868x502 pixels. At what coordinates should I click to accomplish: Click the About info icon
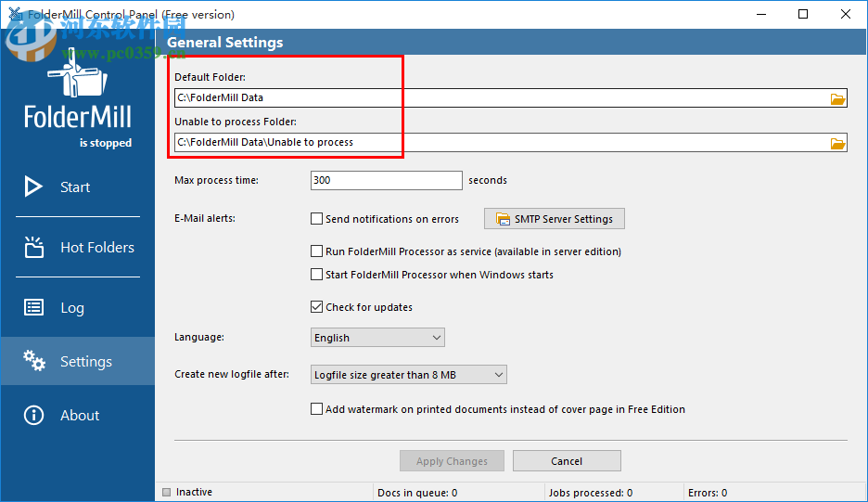point(34,415)
